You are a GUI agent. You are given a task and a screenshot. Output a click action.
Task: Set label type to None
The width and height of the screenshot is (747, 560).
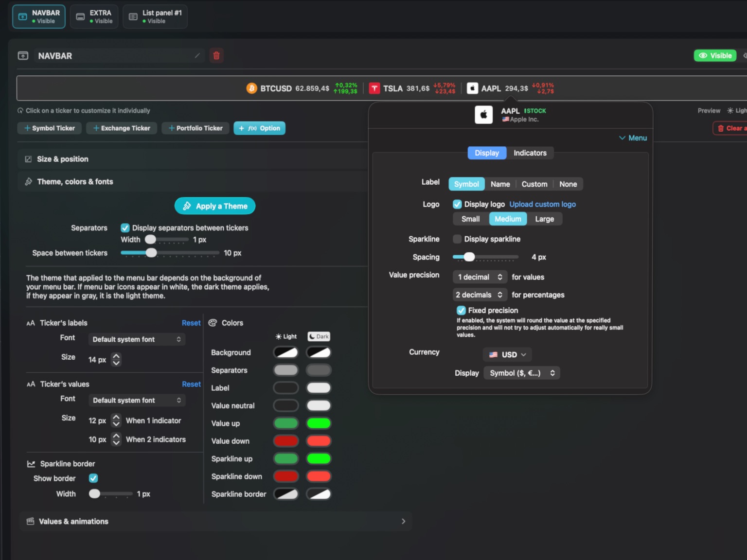click(568, 184)
